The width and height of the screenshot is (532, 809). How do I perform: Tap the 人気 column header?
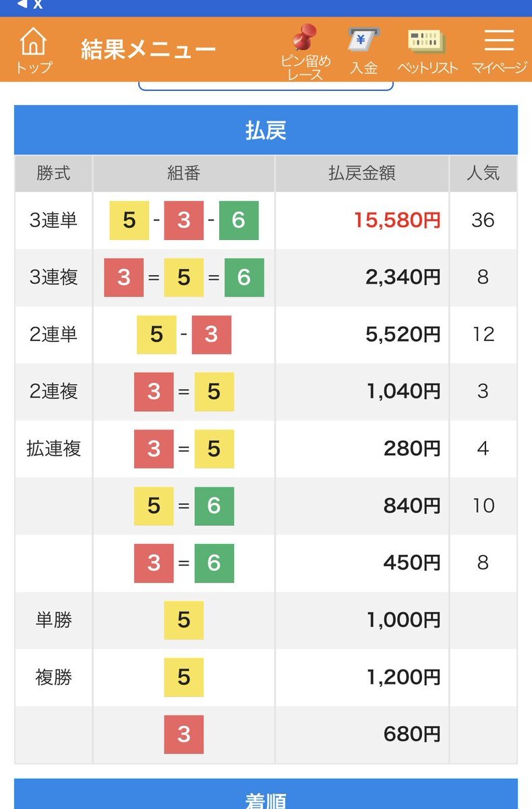[x=483, y=173]
